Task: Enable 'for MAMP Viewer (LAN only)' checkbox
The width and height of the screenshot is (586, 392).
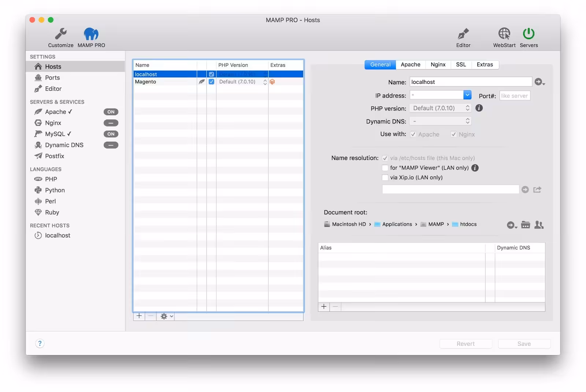Action: click(385, 168)
